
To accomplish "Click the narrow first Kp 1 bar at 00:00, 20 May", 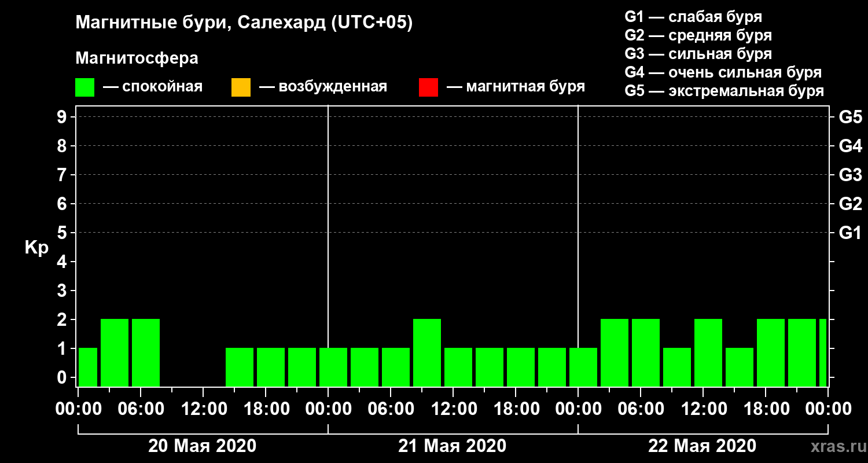I will [88, 367].
